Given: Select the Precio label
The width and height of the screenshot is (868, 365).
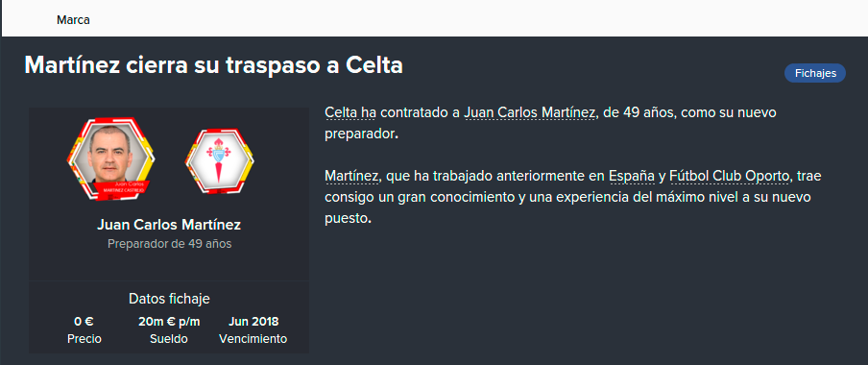Looking at the screenshot, I should (84, 339).
